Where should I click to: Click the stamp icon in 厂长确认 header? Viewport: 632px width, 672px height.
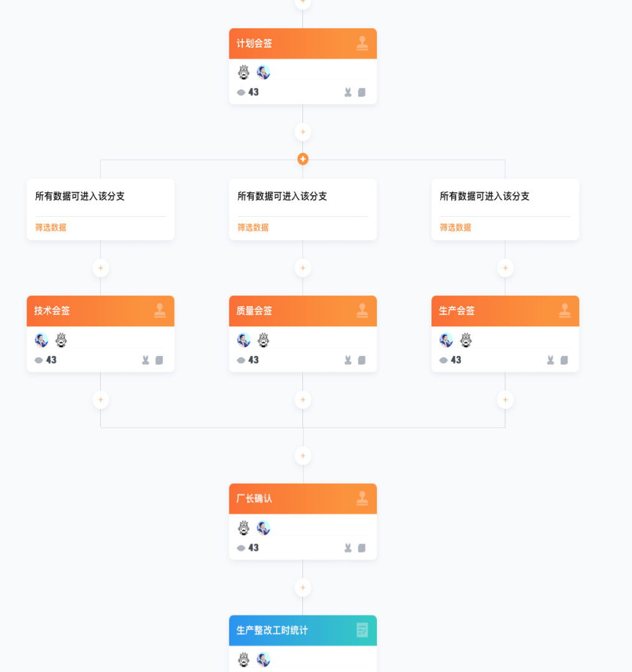[362, 499]
